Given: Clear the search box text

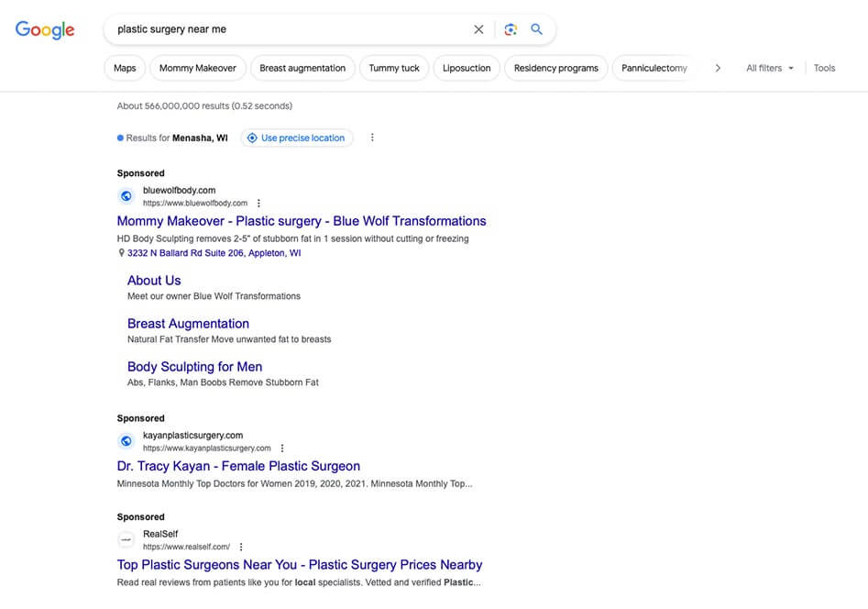Looking at the screenshot, I should 478,29.
